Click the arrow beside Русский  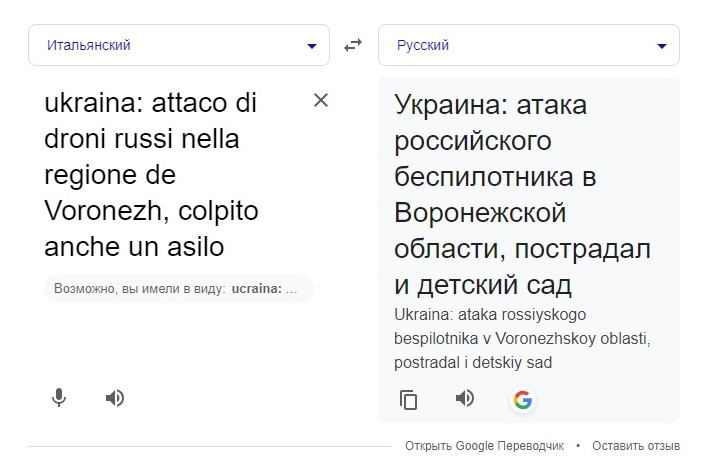point(661,46)
